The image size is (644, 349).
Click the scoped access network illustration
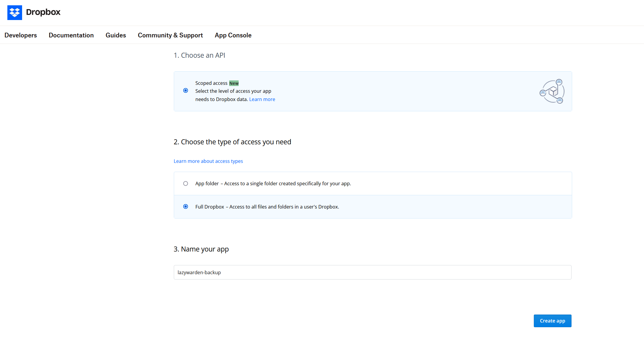[552, 91]
